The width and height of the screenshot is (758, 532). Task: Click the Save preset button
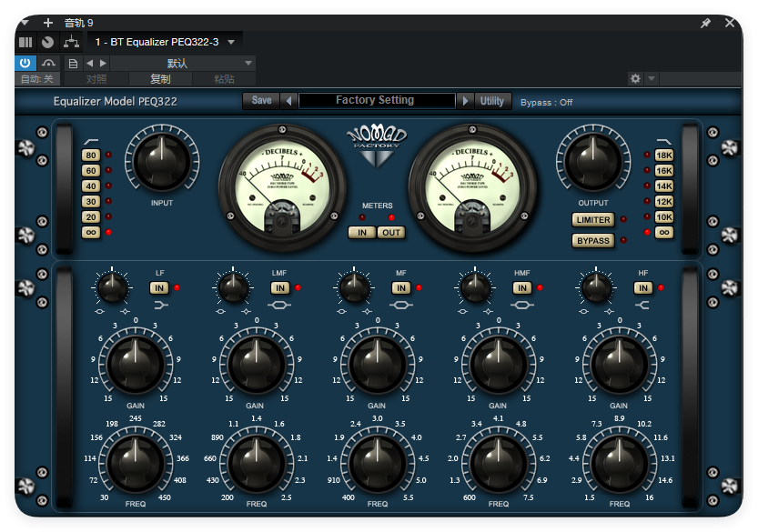click(x=261, y=101)
